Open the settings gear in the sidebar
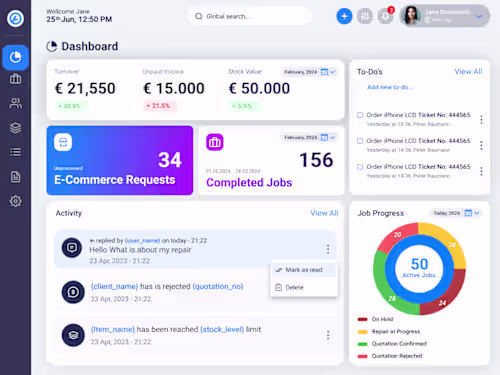This screenshot has height=375, width=500. click(x=15, y=201)
